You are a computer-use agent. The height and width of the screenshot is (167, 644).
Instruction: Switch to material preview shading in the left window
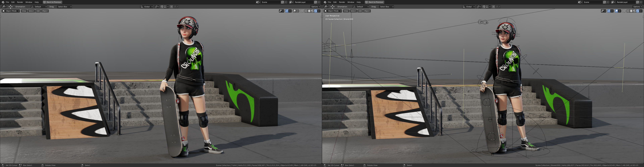point(312,11)
